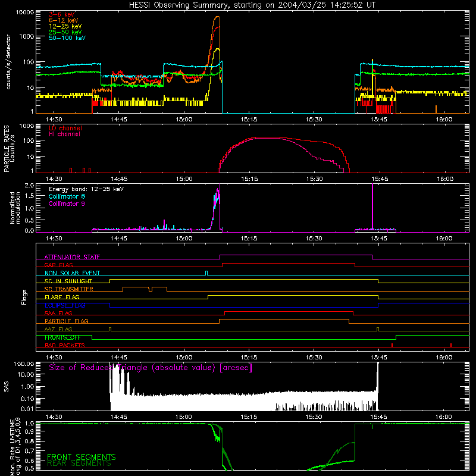Select the red 3-6 keV legend entry
Image resolution: width=476 pixels, height=476 pixels.
pos(62,14)
